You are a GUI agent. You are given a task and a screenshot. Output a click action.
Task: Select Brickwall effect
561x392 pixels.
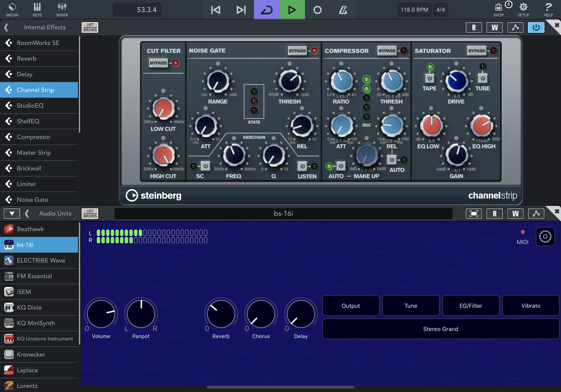click(39, 168)
